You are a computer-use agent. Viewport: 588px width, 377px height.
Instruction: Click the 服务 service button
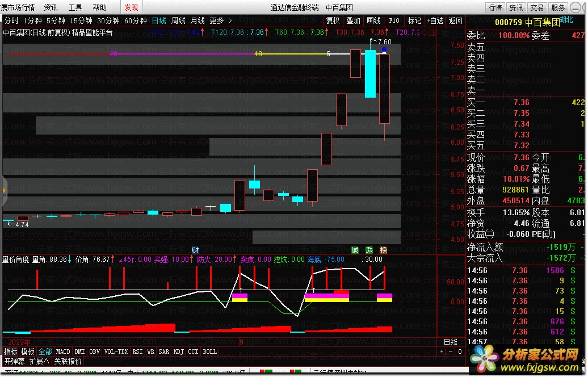558,7
